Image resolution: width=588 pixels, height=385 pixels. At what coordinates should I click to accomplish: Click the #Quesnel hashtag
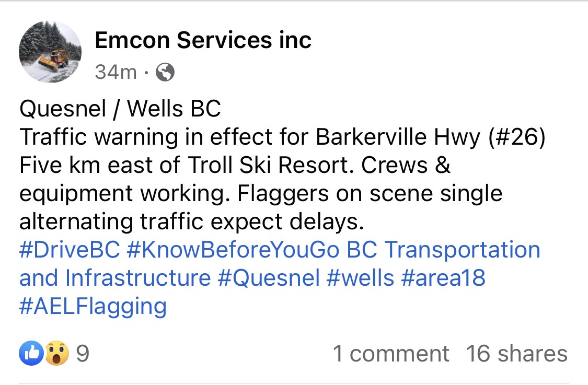click(x=269, y=278)
